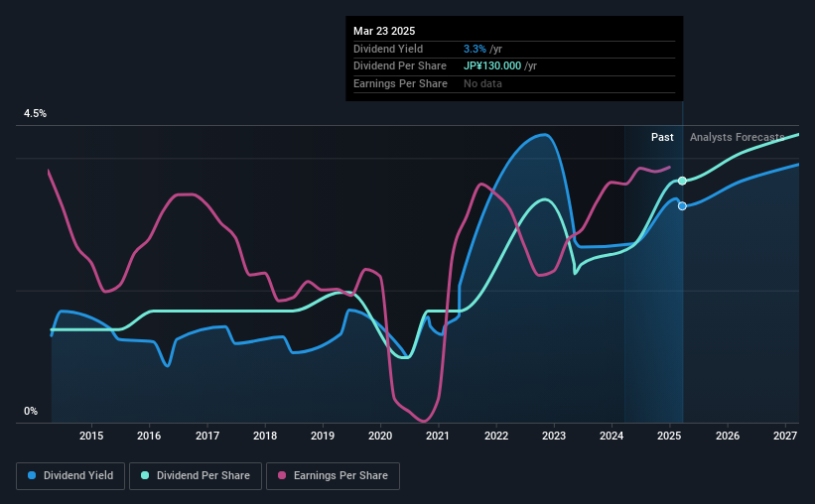815x504 pixels.
Task: Toggle the Dividend Yield legend button
Action: point(70,476)
